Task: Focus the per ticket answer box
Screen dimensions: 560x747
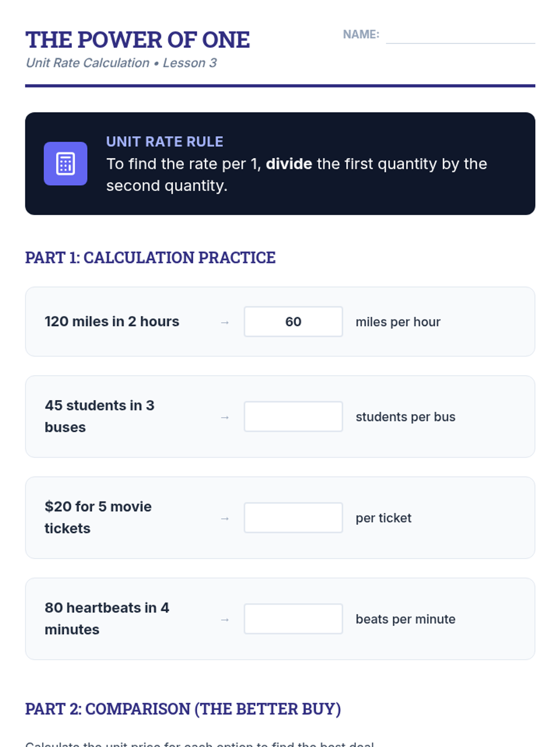Action: [293, 518]
